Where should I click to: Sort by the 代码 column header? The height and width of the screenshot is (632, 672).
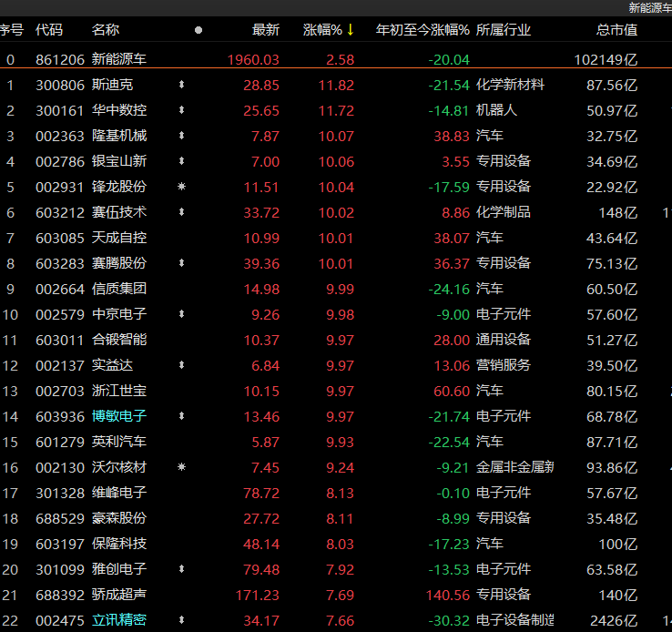click(49, 29)
